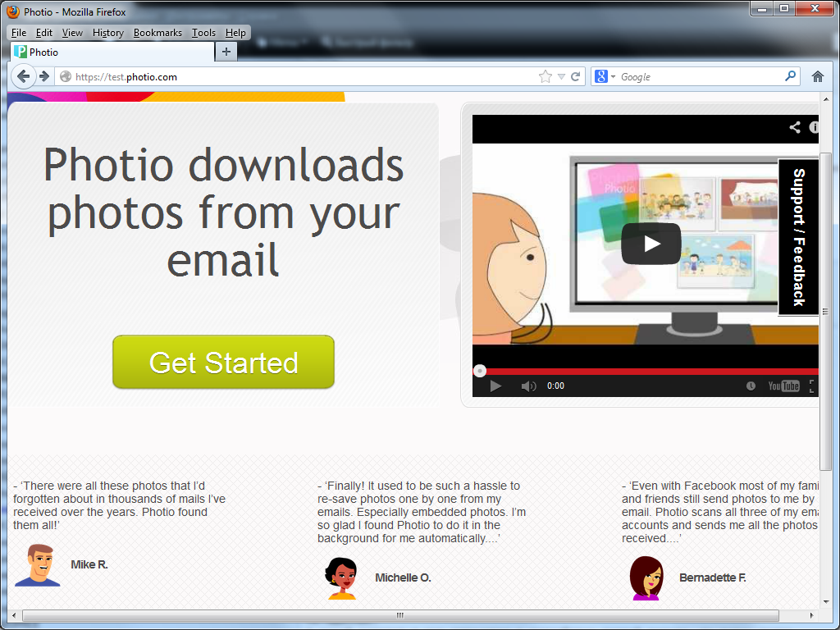Click the video time display 0:00
The width and height of the screenshot is (840, 630).
click(555, 386)
